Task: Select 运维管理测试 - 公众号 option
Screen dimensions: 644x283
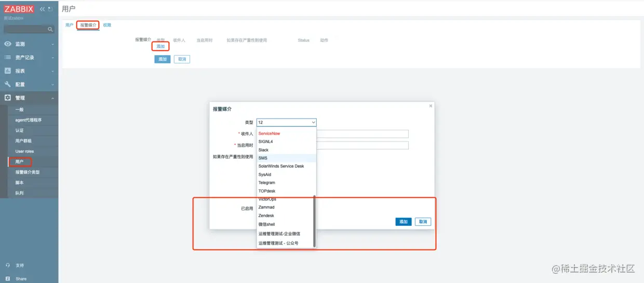Action: pyautogui.click(x=285, y=243)
